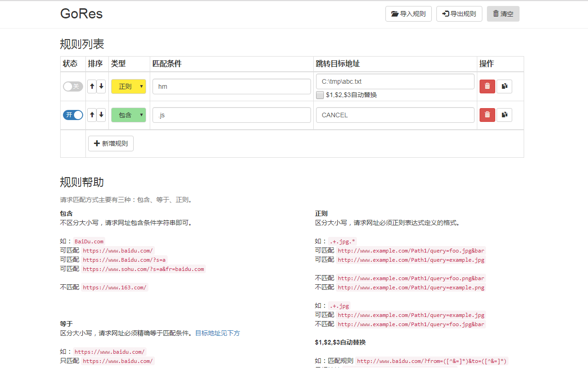Screen dimensions: 588x368
Task: Click the 包含 help section heading
Action: tap(66, 213)
